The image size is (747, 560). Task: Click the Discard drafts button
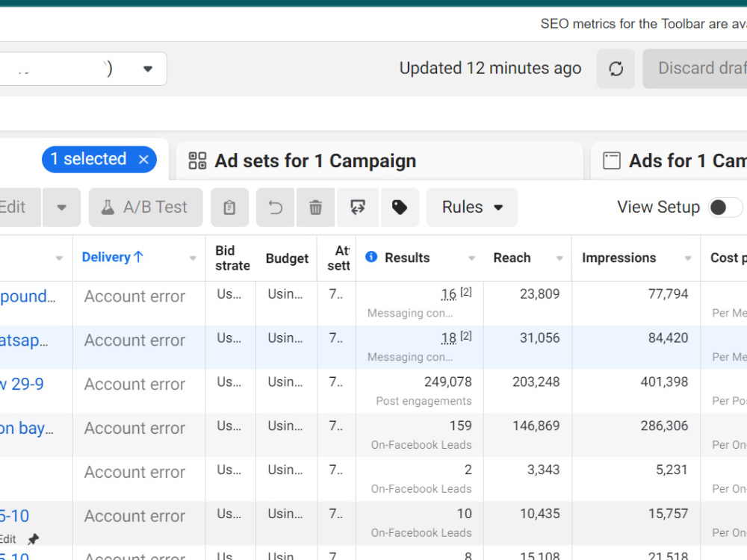point(695,69)
